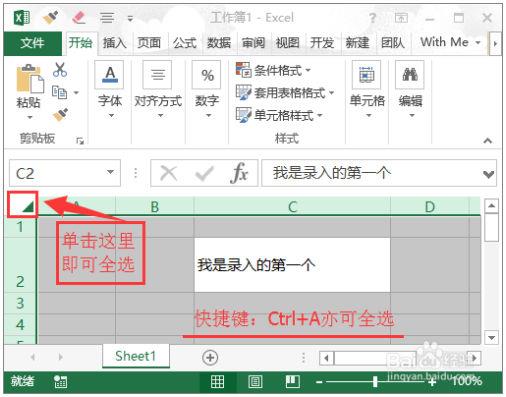Screen dimensions: 506x397
Task: Open the 字体 Font group button
Action: click(110, 89)
